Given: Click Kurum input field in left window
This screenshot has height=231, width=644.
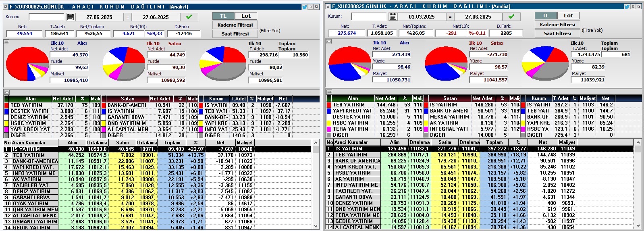Looking at the screenshot, I should click(46, 17).
